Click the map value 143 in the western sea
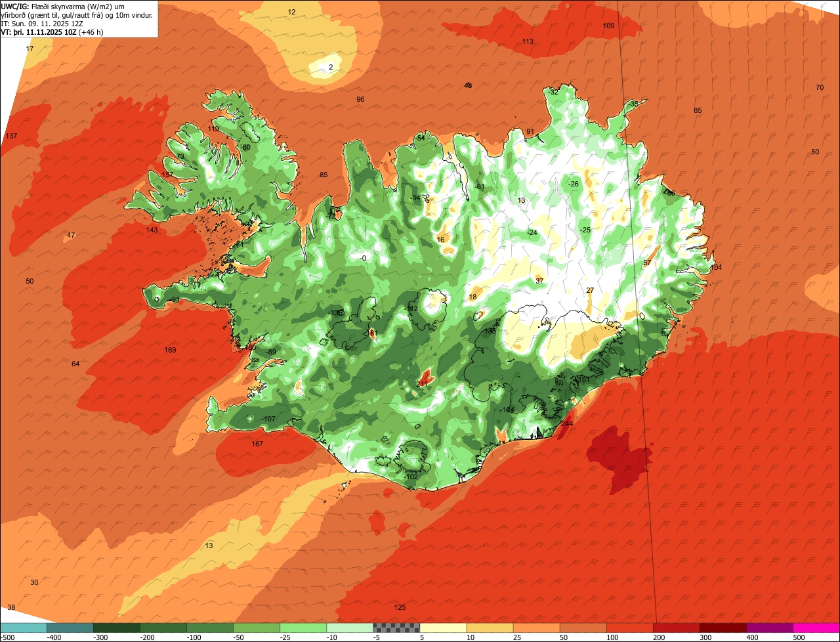Image resolution: width=840 pixels, height=642 pixels. tap(152, 230)
